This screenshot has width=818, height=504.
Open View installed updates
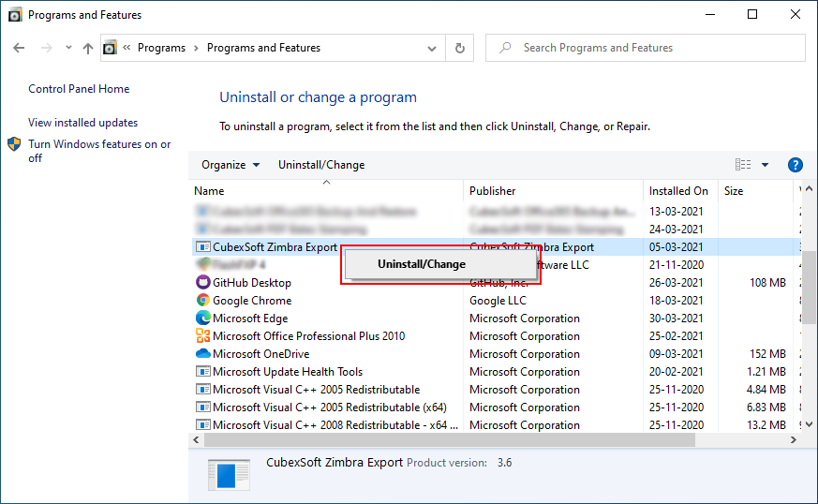(83, 123)
